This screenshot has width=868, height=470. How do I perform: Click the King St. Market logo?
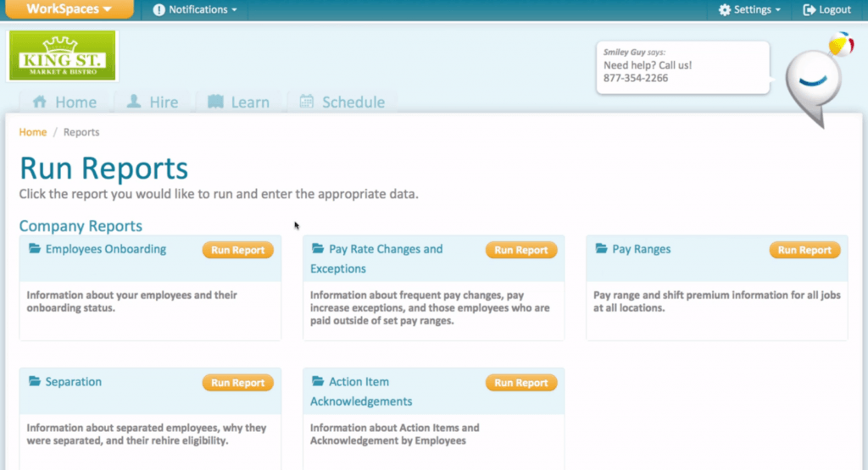(x=63, y=56)
